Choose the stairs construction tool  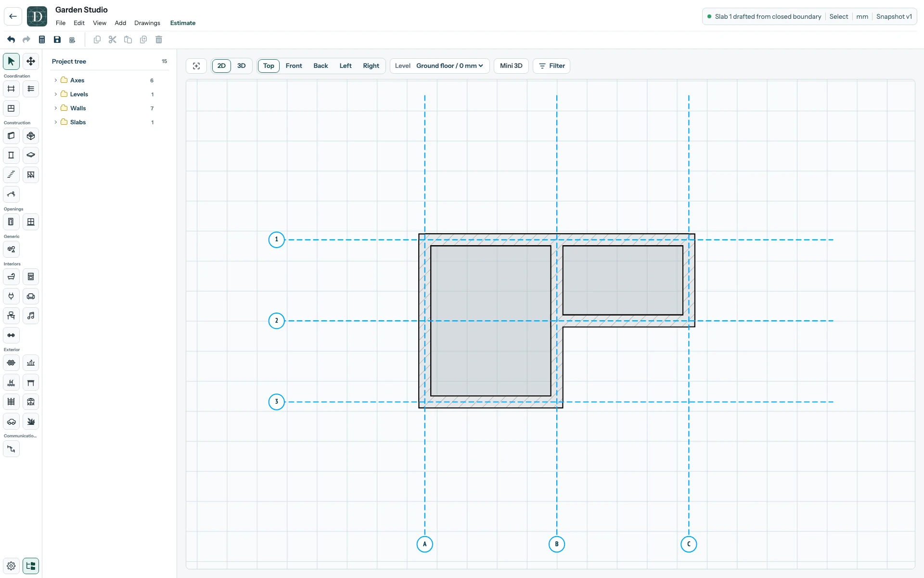(11, 175)
